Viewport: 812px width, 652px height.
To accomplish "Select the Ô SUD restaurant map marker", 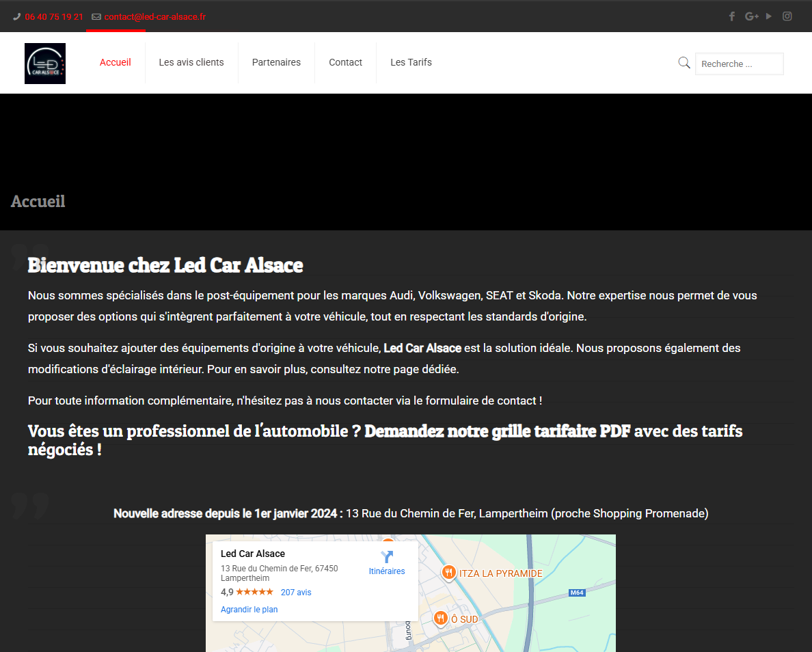I will tap(441, 619).
